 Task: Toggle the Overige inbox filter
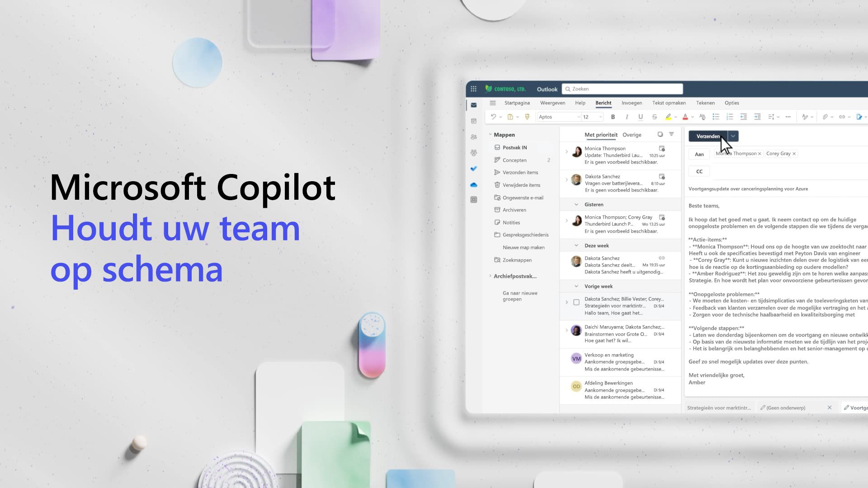pyautogui.click(x=631, y=134)
